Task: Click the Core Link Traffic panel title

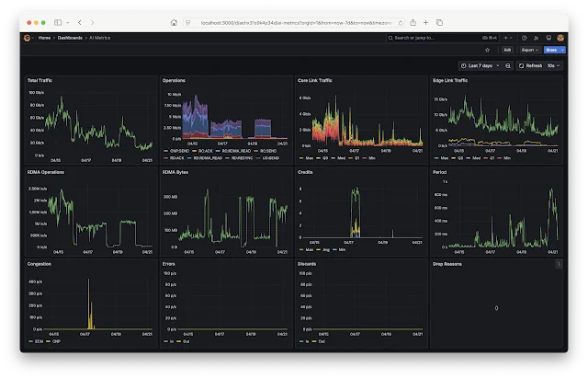Action: [x=314, y=80]
